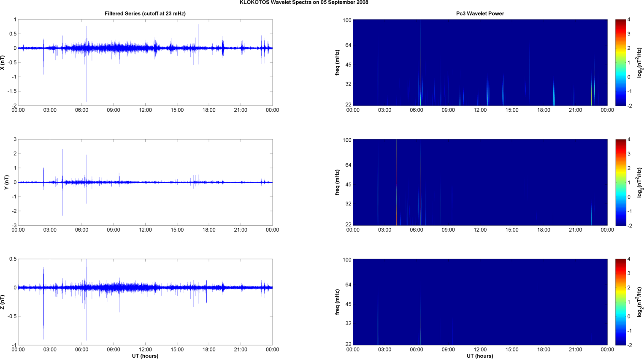Click log2(nT²/Hz) label of bottom colorbar
Image resolution: width=644 pixels, height=359 pixels.
[640, 302]
